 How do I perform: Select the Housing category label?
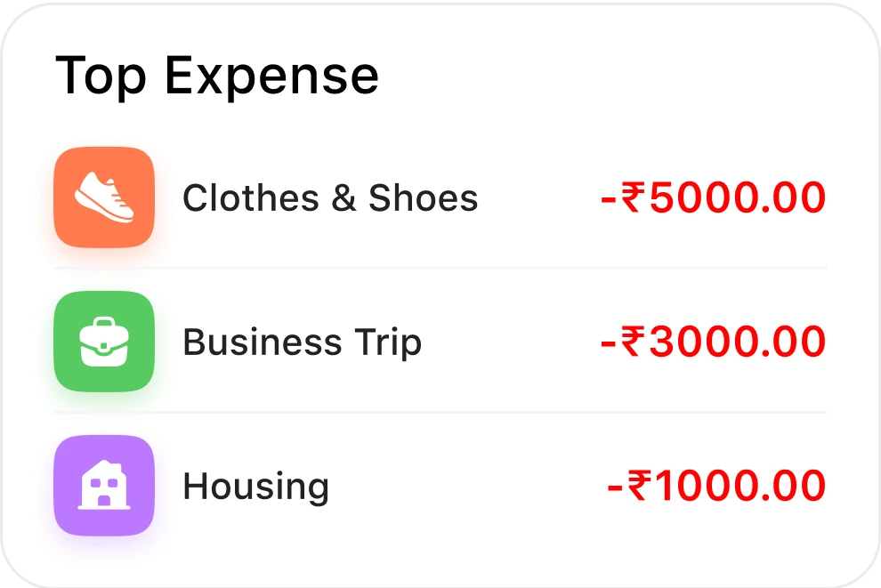(256, 487)
